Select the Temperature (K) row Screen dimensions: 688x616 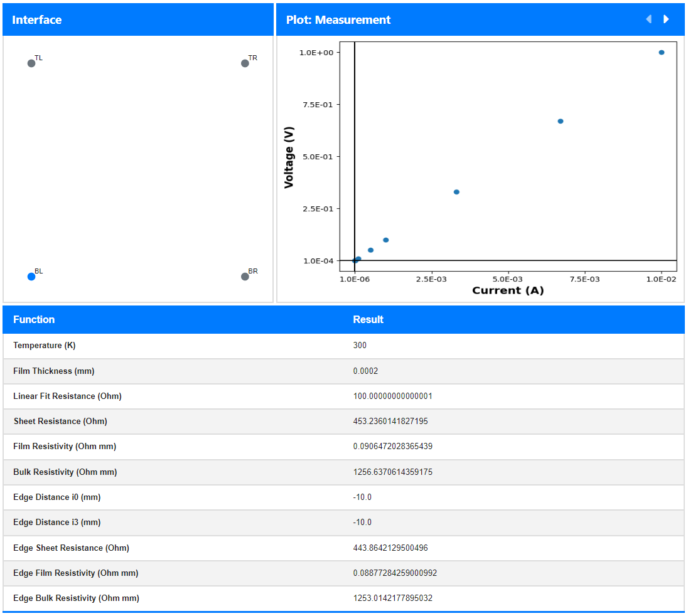[343, 346]
